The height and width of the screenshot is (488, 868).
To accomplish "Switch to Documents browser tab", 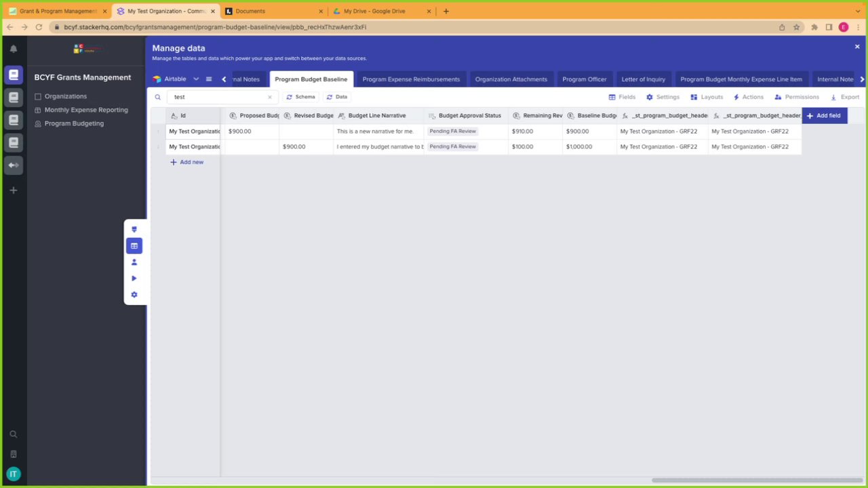I will [274, 11].
